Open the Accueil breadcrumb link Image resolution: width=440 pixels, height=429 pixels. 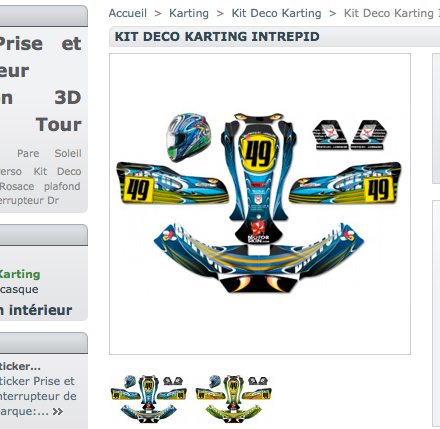click(x=128, y=13)
